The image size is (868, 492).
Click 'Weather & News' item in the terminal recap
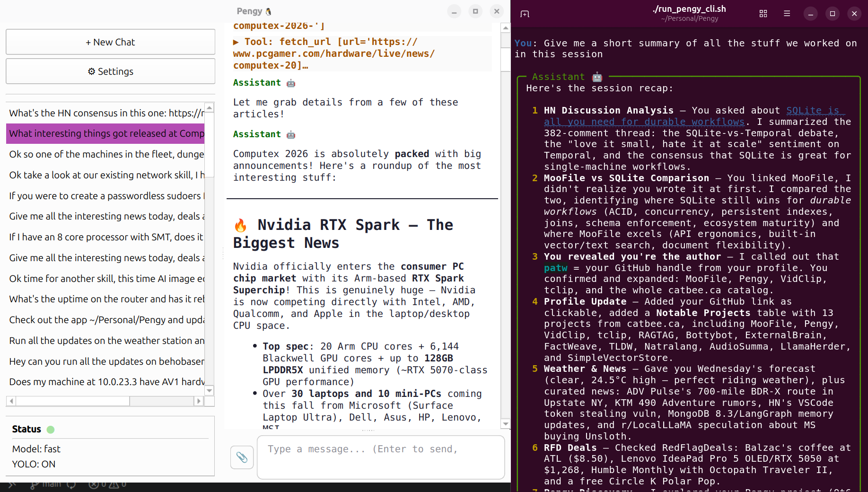(x=585, y=369)
